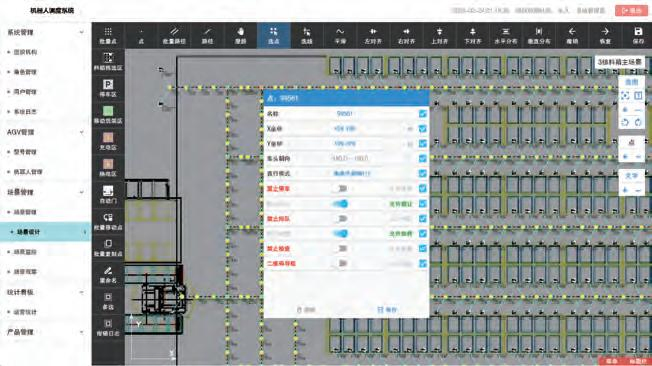This screenshot has height=366, width=652.
Task: Pick the tan battery swap area tool
Action: 108,168
